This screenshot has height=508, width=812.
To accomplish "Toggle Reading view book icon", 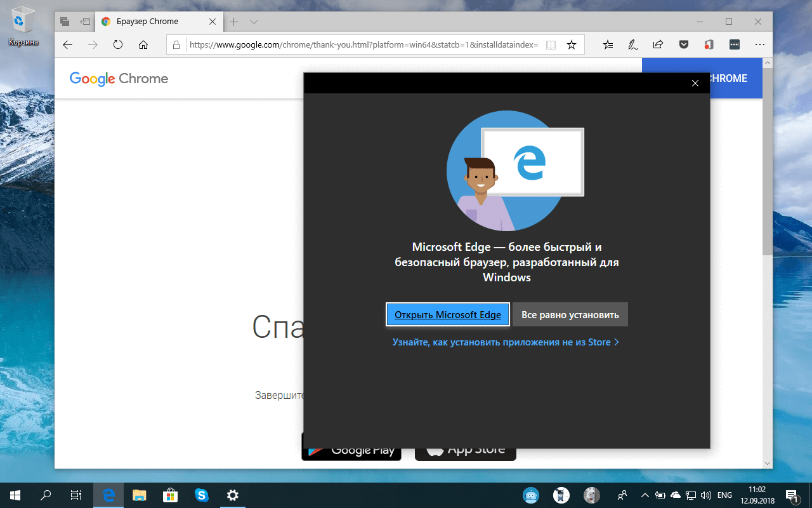I will pos(551,44).
